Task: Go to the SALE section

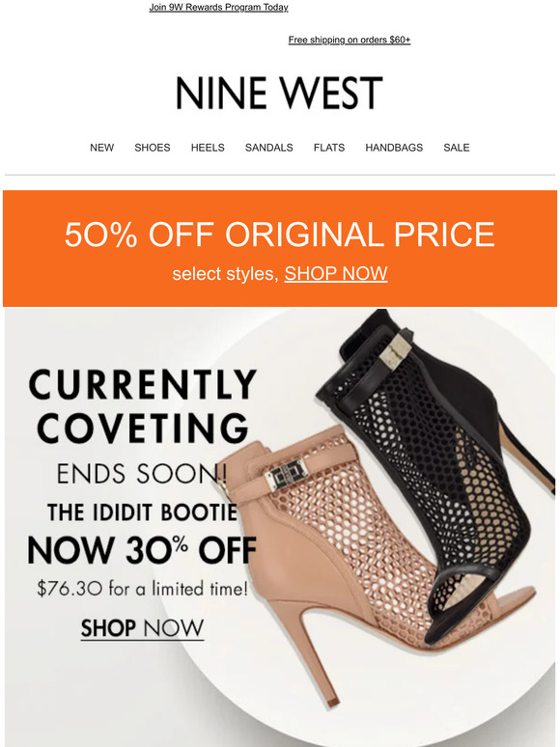Action: coord(456,148)
